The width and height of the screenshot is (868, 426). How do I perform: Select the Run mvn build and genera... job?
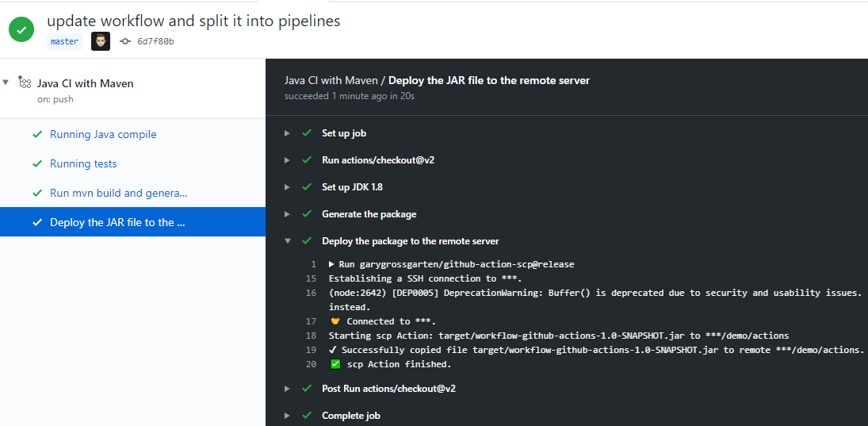(x=118, y=193)
